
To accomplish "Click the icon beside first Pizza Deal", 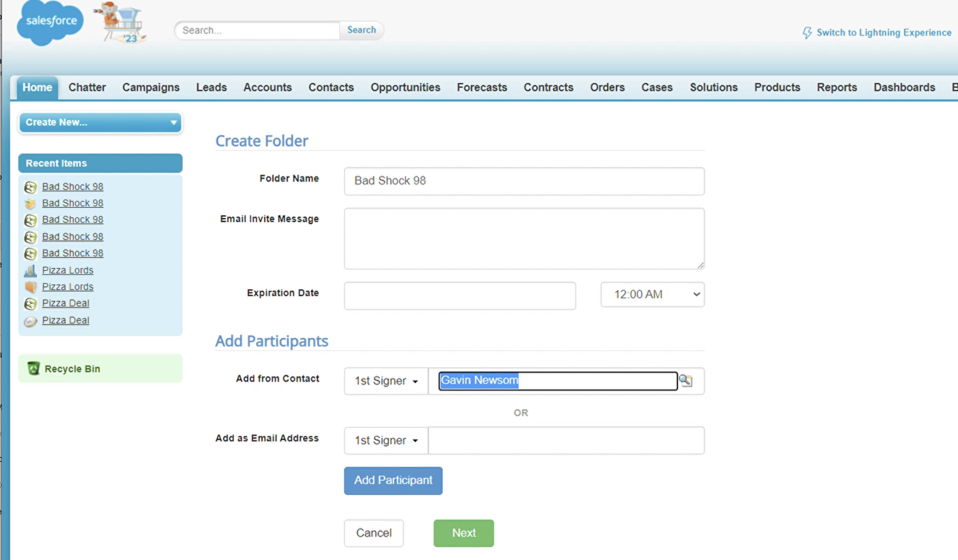I will 30,304.
